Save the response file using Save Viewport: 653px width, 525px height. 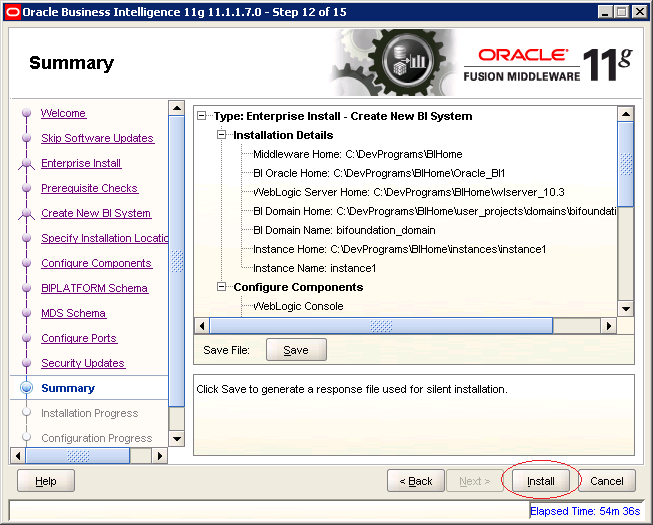tap(296, 350)
